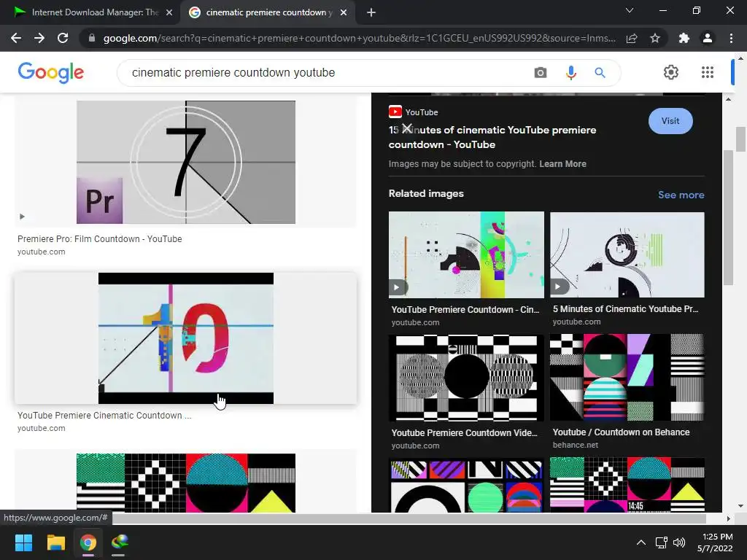Open the Learn More copyright link
Image resolution: width=747 pixels, height=560 pixels.
click(x=562, y=164)
